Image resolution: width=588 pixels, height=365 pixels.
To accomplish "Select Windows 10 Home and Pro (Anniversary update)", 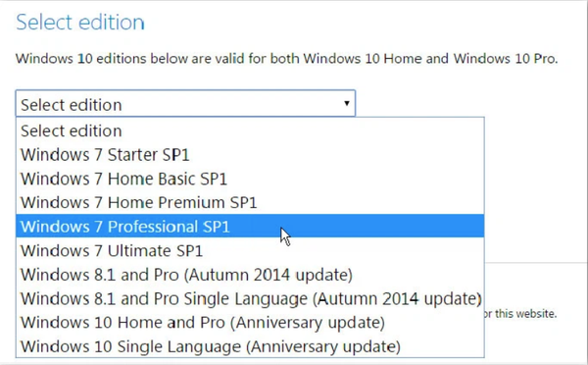I will 250,323.
